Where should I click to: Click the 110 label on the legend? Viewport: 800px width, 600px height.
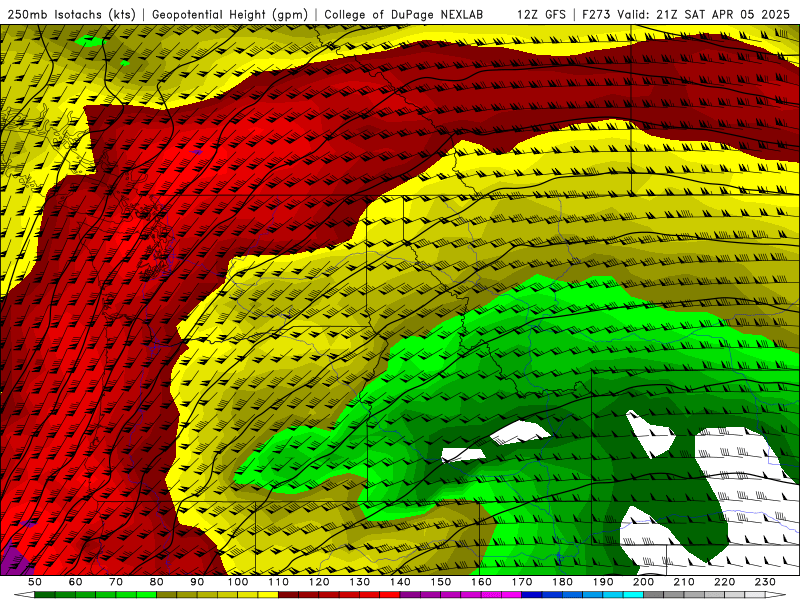[278, 582]
